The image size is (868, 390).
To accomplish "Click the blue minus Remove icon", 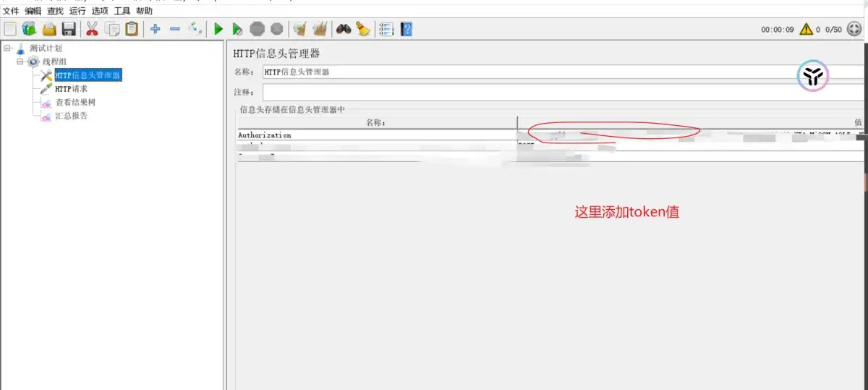I will coord(174,29).
